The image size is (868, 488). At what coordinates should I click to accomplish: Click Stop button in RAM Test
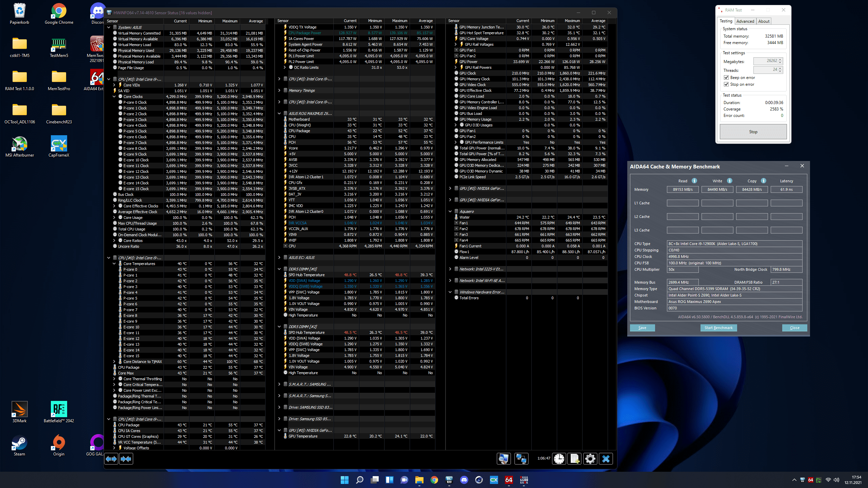(753, 132)
